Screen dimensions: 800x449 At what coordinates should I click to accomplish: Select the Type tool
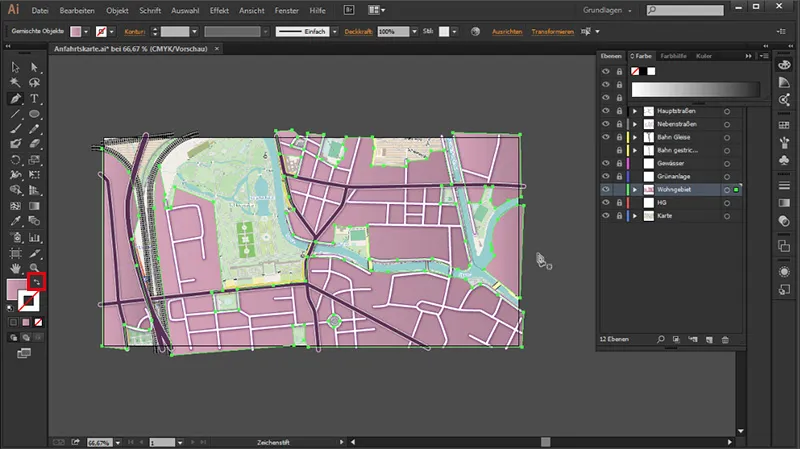(34, 98)
